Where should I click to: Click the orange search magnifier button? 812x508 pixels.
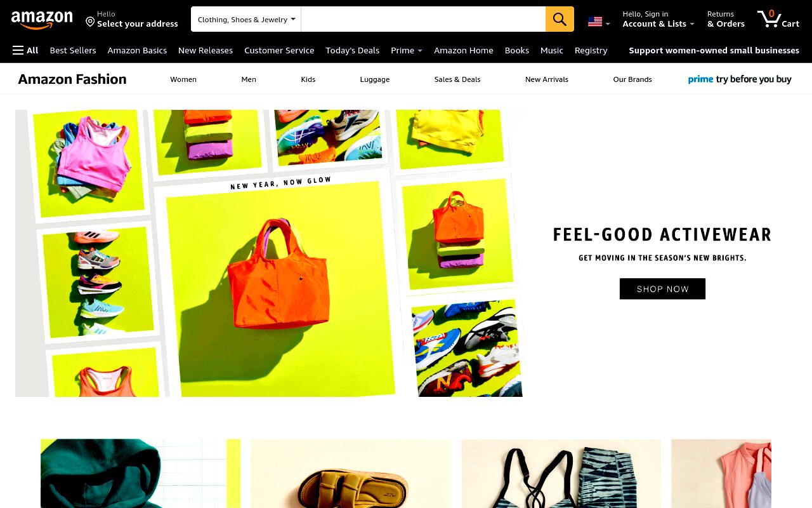560,19
